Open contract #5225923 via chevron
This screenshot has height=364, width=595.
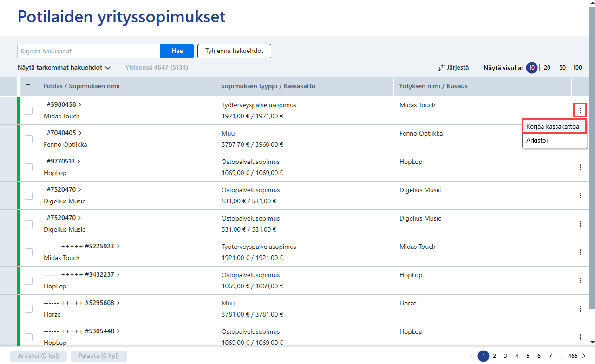click(118, 247)
